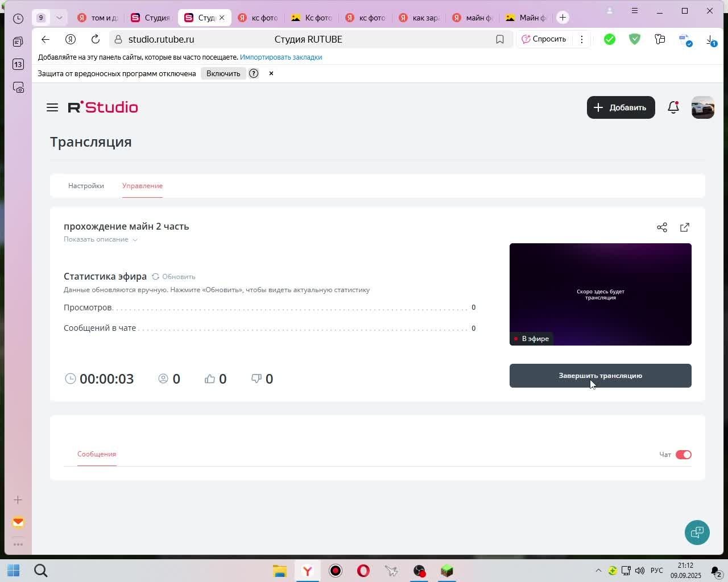Image resolution: width=728 pixels, height=582 pixels.
Task: Switch the РУС input language
Action: click(x=657, y=571)
